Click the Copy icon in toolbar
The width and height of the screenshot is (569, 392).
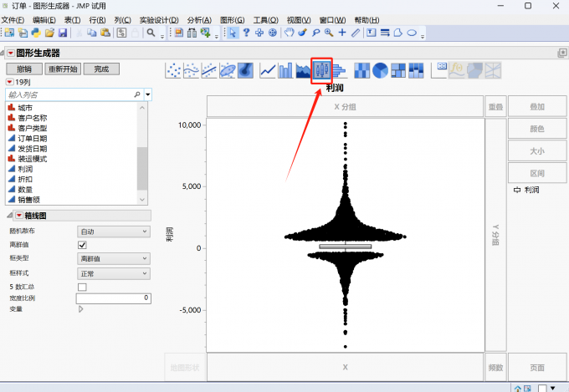pos(92,33)
